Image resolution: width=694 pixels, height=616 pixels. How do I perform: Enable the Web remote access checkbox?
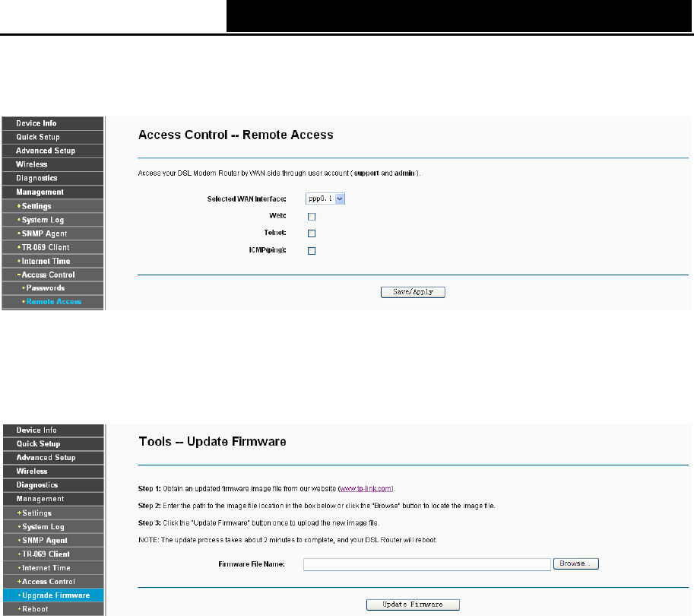(312, 217)
